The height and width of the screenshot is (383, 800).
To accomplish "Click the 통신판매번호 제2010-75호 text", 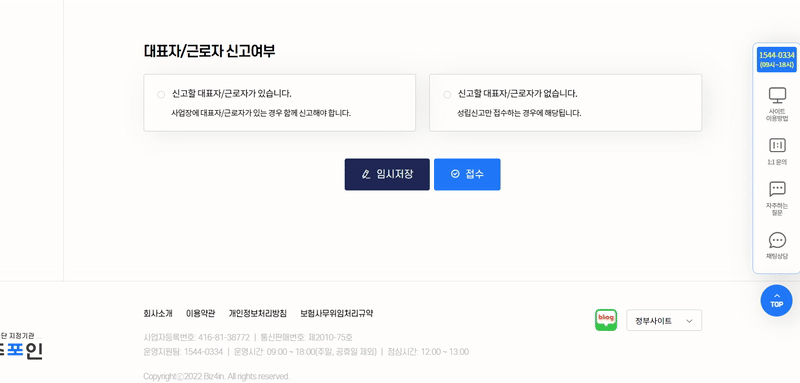I will coord(306,338).
